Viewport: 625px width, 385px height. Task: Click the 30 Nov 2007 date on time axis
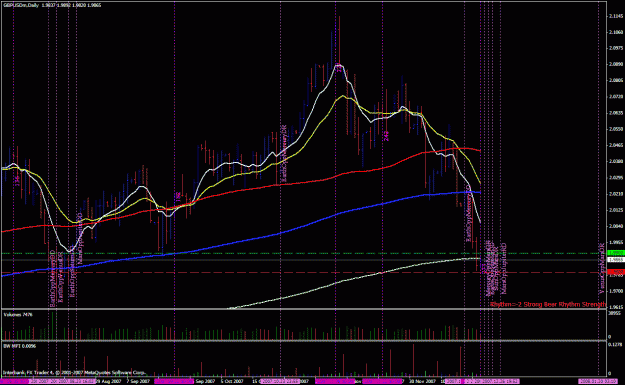coord(424,381)
